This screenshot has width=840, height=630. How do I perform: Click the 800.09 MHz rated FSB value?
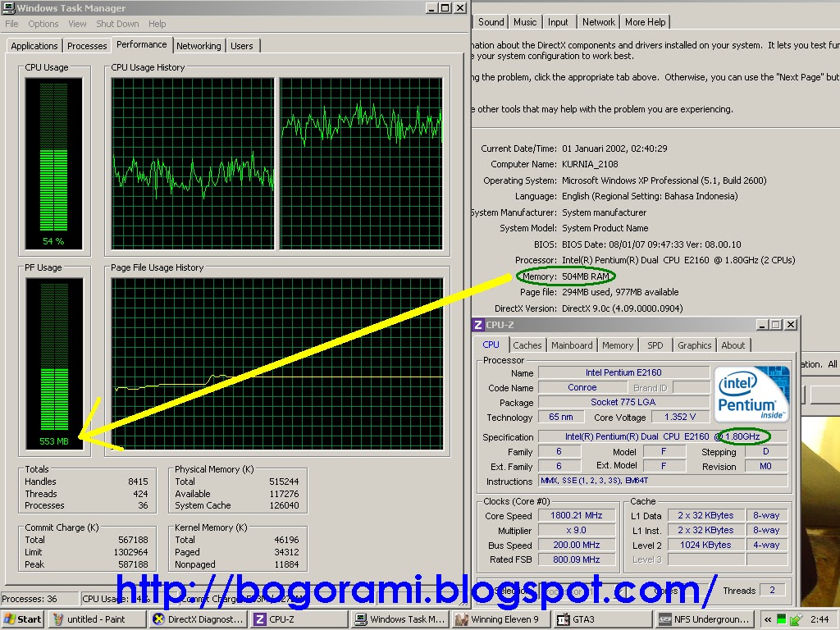577,559
